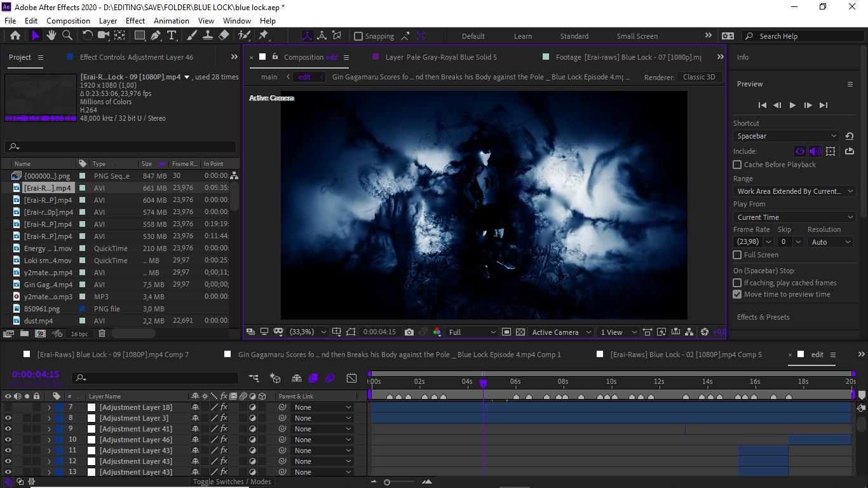The width and height of the screenshot is (868, 488).
Task: Click Toggle Switches / Modes button
Action: click(231, 482)
